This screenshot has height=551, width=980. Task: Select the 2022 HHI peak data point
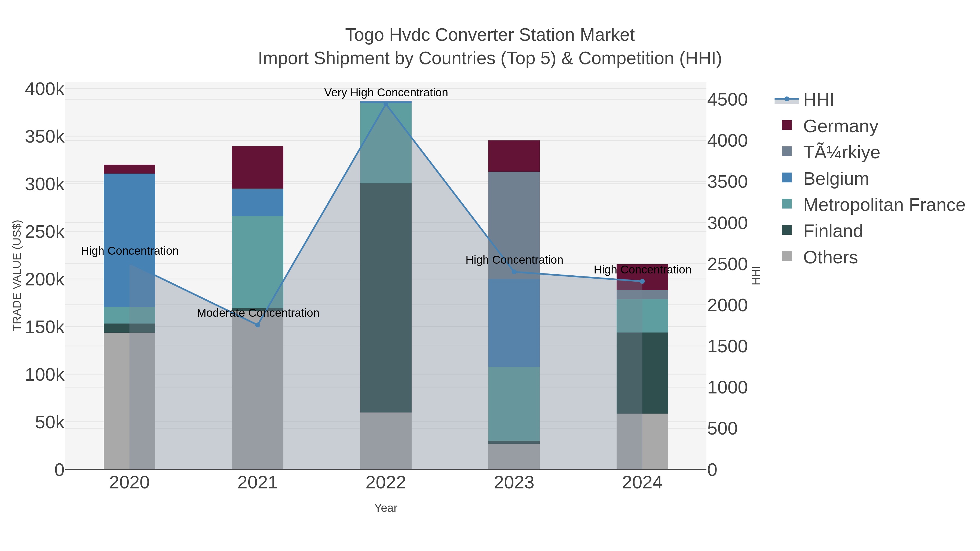386,104
